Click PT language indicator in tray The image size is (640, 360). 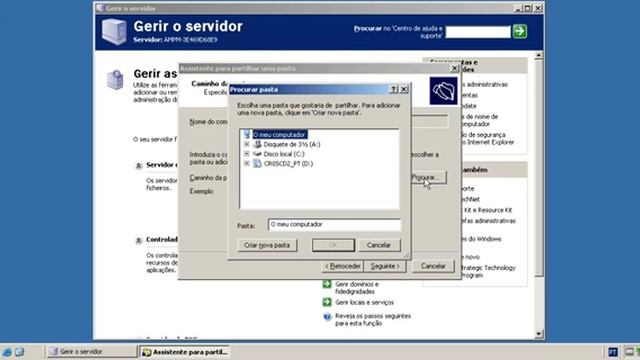click(x=613, y=352)
